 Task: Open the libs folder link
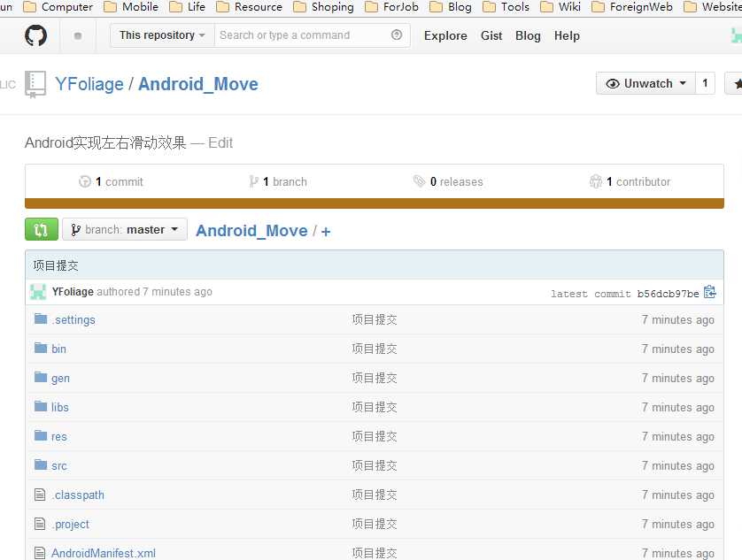click(x=60, y=407)
